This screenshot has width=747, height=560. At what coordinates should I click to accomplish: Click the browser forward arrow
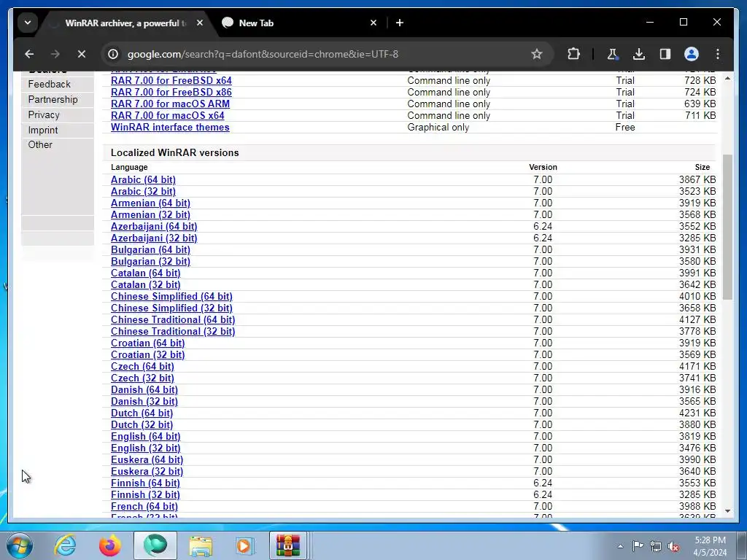click(55, 54)
